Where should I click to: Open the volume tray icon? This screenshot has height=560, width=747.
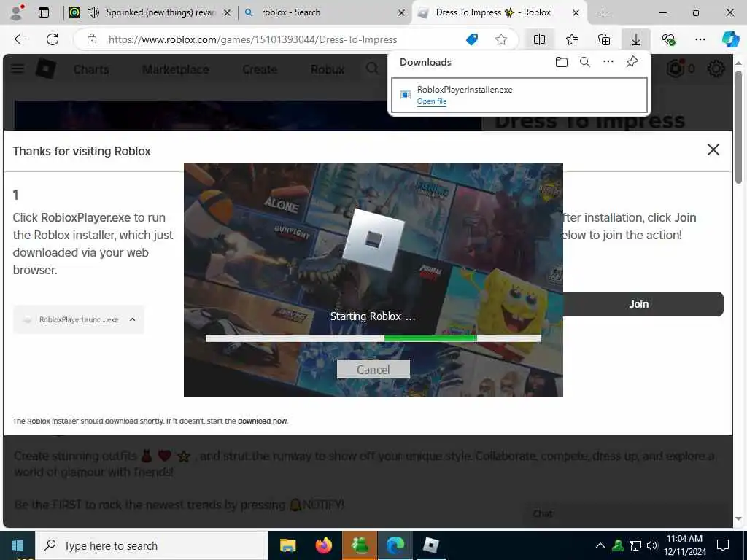[x=652, y=545]
